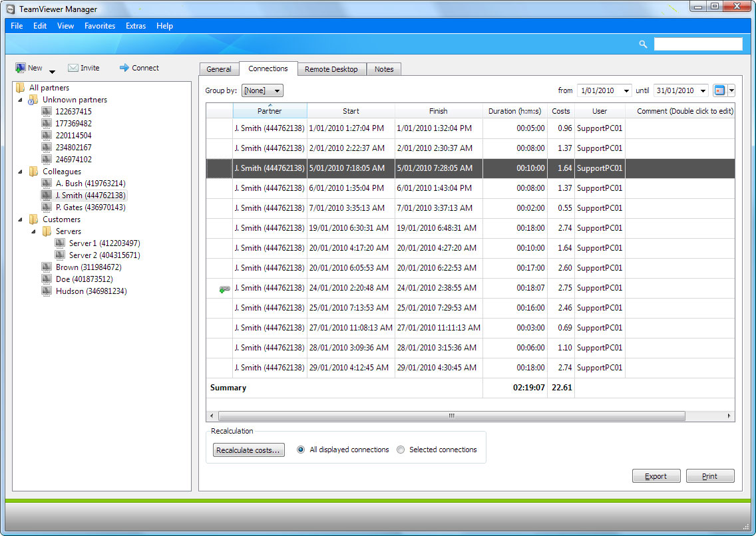The width and height of the screenshot is (756, 536).
Task: Click the Invite envelope icon
Action: [73, 68]
